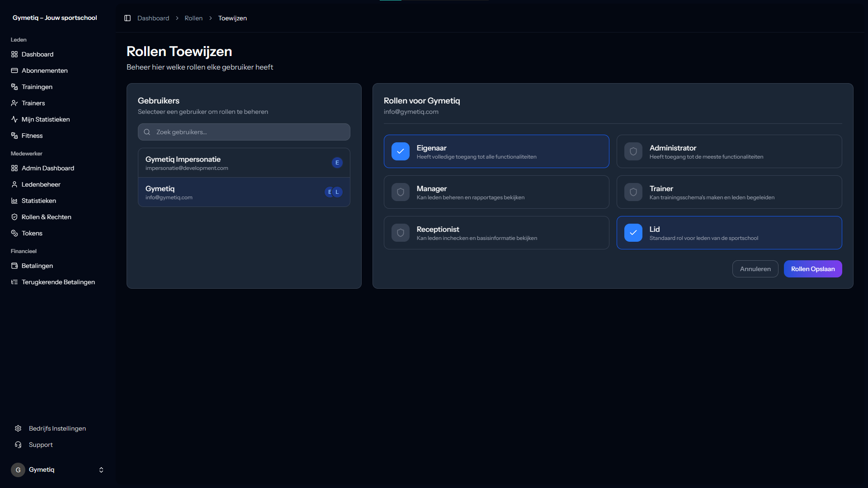This screenshot has width=868, height=488.
Task: Enable the Receptionist role checkbox
Action: point(401,233)
